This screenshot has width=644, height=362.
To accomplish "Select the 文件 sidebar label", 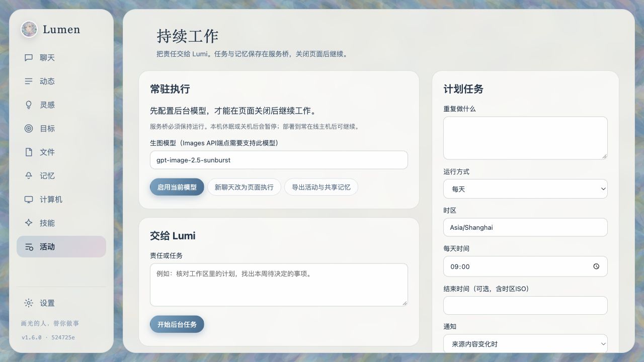I will pos(47,152).
